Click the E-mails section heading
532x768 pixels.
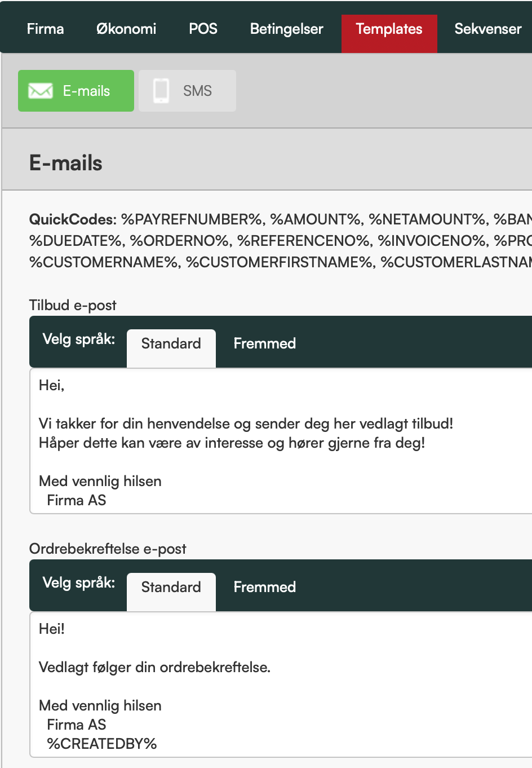66,163
